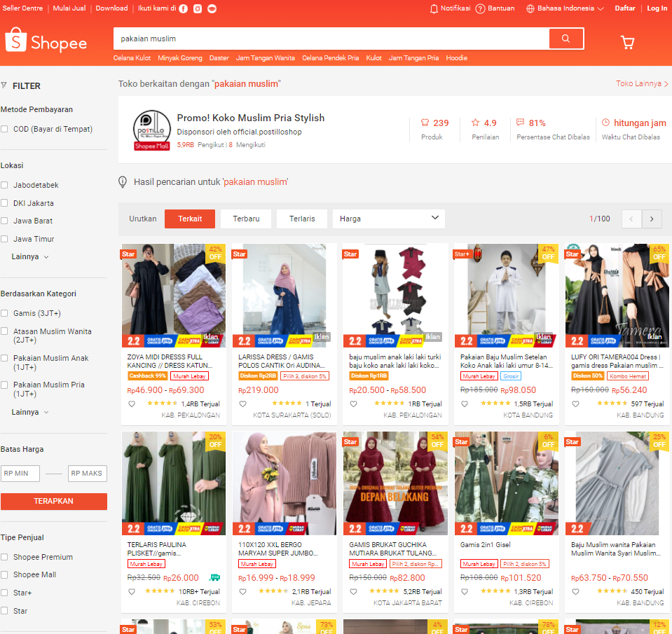Click suggested search Jam Tangan Wanita
Image resolution: width=672 pixels, height=634 pixels.
click(266, 58)
